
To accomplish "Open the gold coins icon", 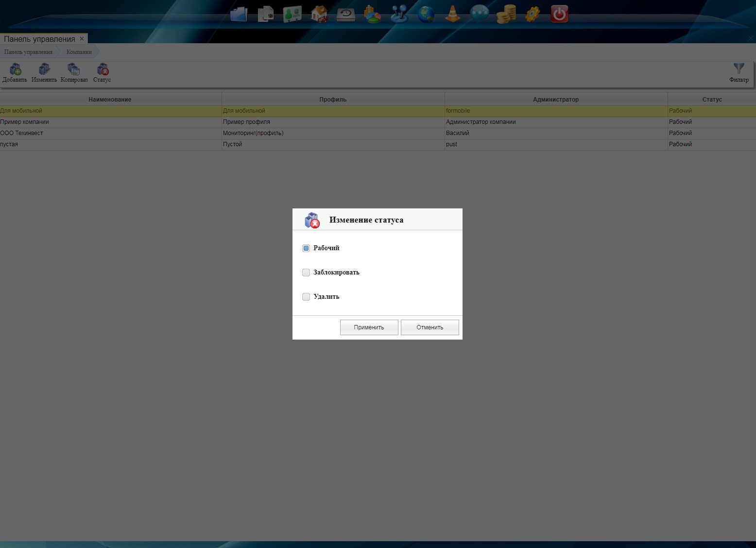I will [506, 14].
